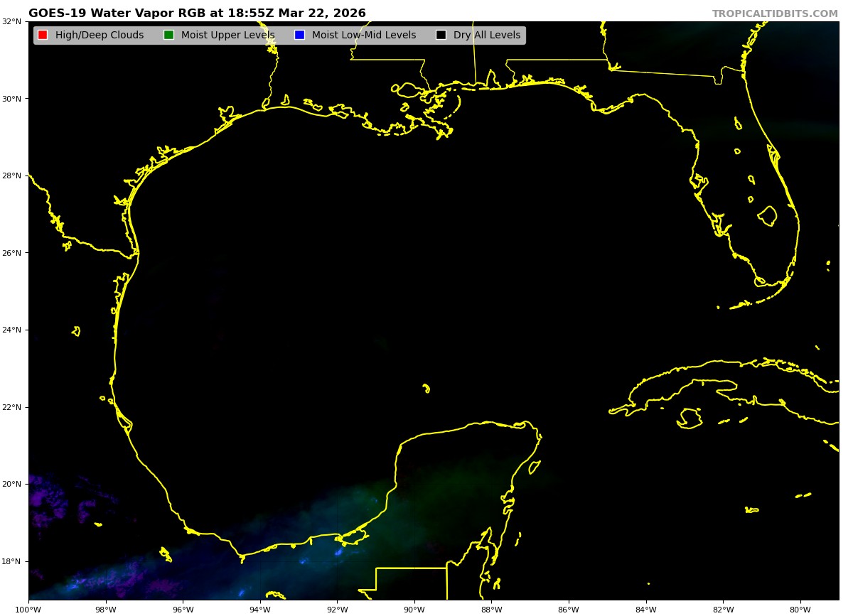The image size is (853, 616).
Task: Click the 32°N latitude axis label
Action: pyautogui.click(x=14, y=21)
